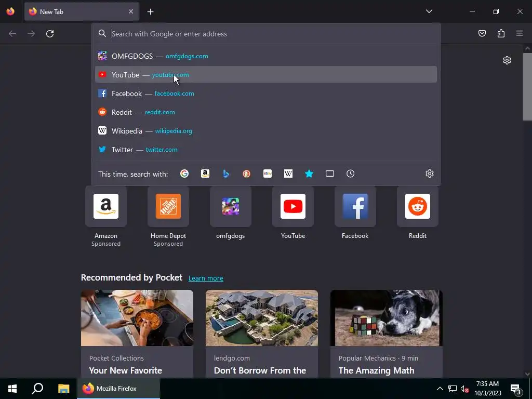
Task: Open muted volume tray icon
Action: coord(465,389)
